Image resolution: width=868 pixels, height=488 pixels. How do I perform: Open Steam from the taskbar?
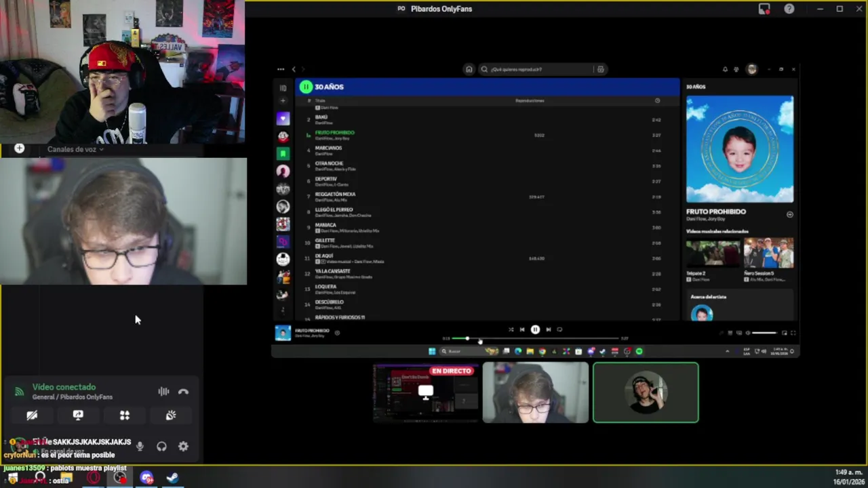(x=172, y=478)
